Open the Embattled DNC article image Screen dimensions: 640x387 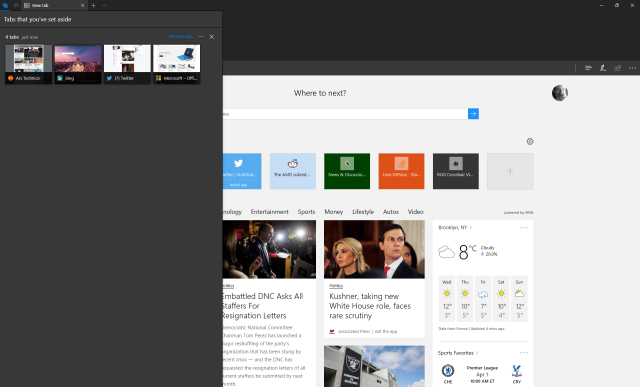pos(269,249)
